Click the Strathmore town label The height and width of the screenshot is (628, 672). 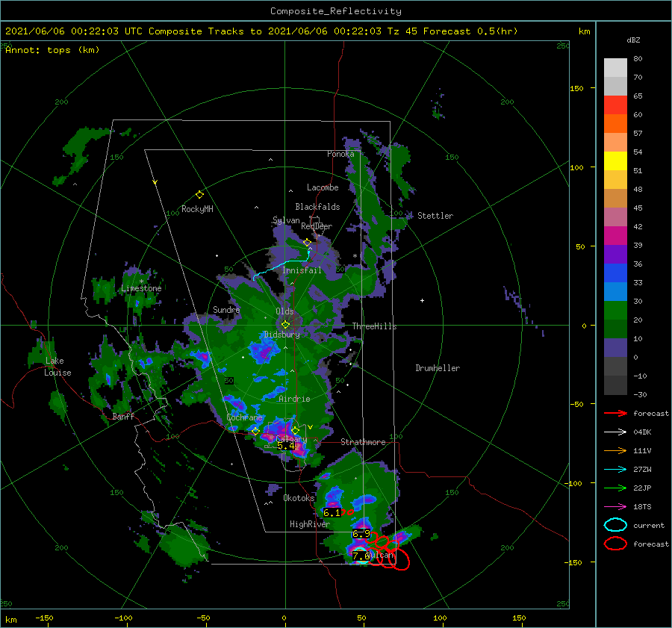click(363, 442)
